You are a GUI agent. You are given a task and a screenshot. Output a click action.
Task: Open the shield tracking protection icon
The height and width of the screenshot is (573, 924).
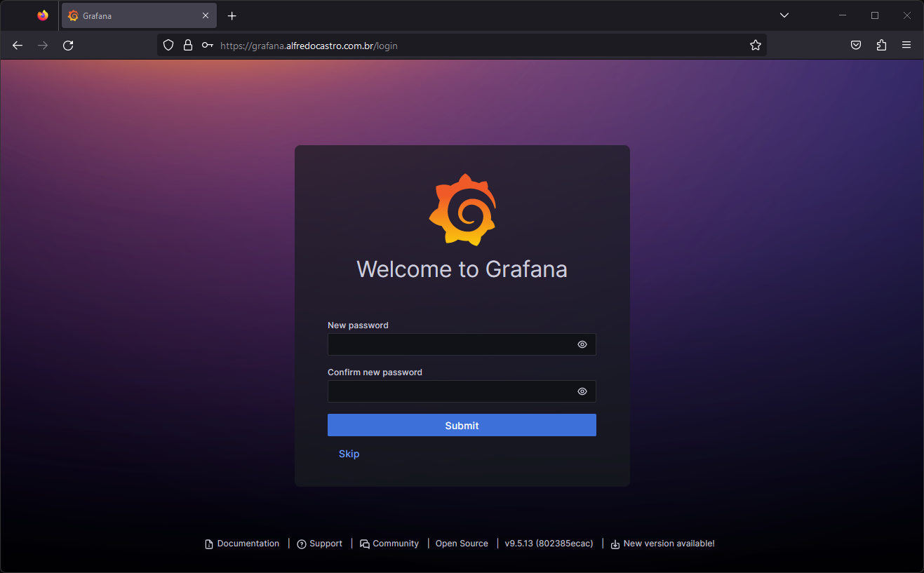click(168, 45)
